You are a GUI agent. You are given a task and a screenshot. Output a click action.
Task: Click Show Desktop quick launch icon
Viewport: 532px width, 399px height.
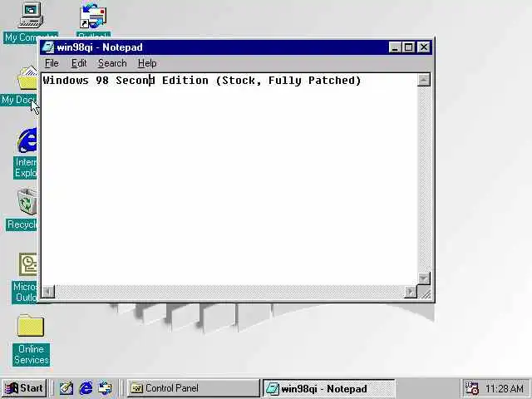pos(66,388)
